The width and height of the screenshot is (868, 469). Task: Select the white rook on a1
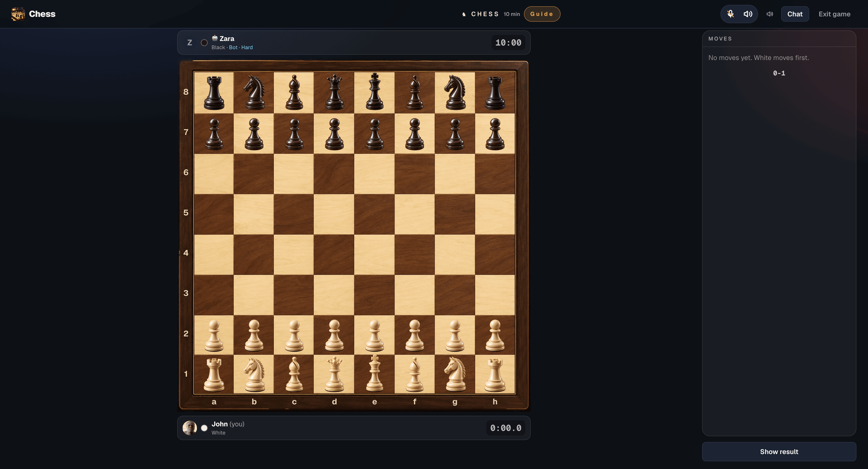214,375
